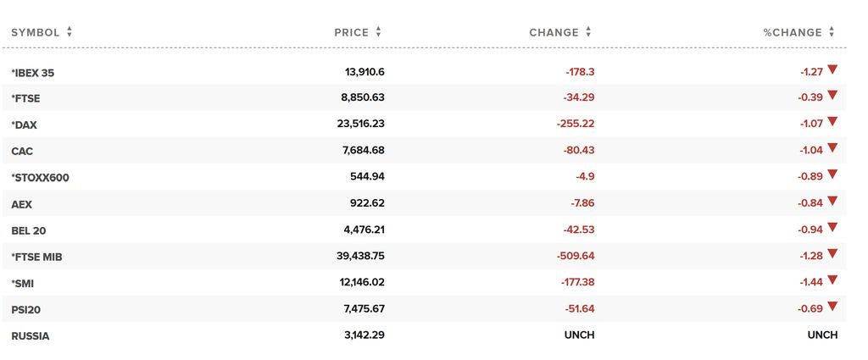Click the red down arrow for FTSE MIB

click(832, 254)
